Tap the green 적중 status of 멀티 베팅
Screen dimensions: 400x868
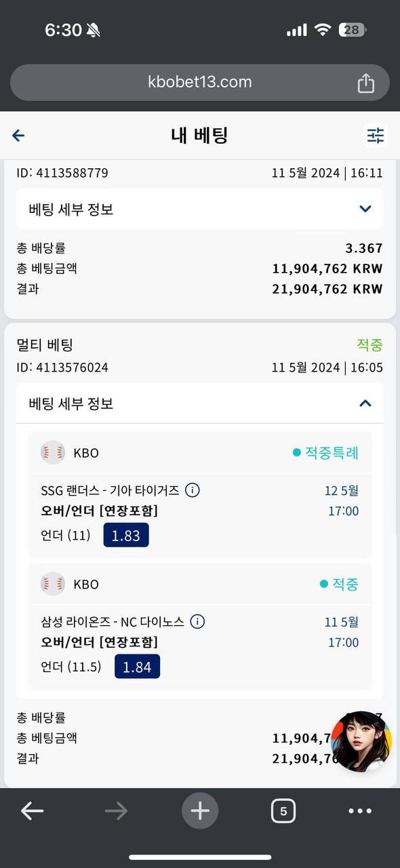click(370, 344)
